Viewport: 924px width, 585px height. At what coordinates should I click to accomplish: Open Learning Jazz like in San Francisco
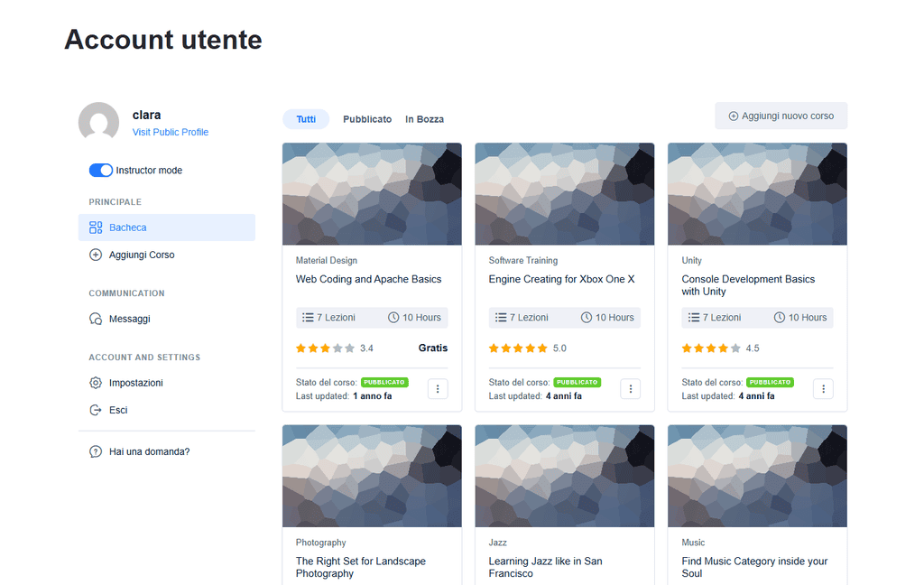[x=545, y=567]
